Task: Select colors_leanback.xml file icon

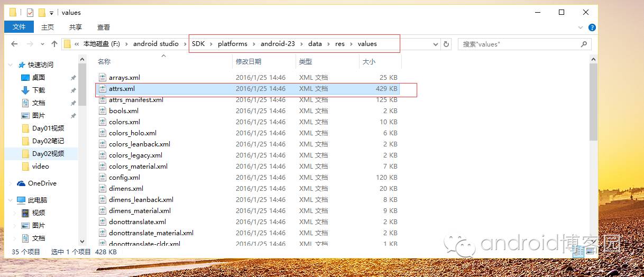Action: click(103, 144)
